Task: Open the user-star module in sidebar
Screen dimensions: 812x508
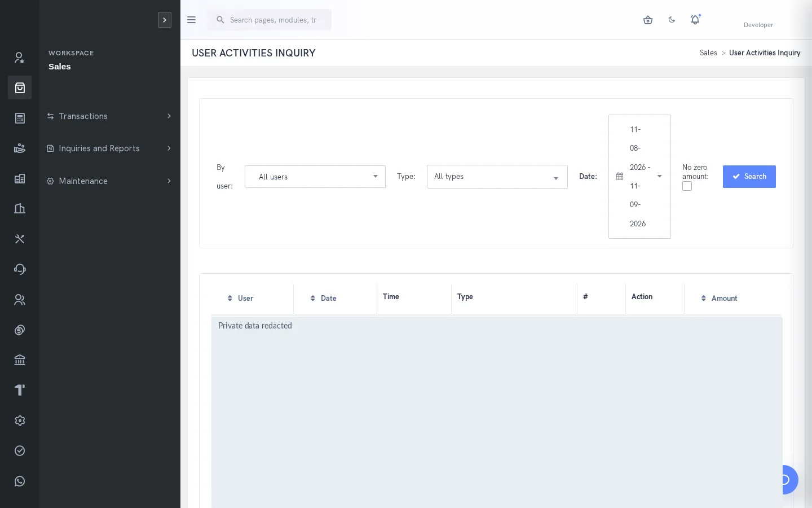Action: [x=20, y=58]
